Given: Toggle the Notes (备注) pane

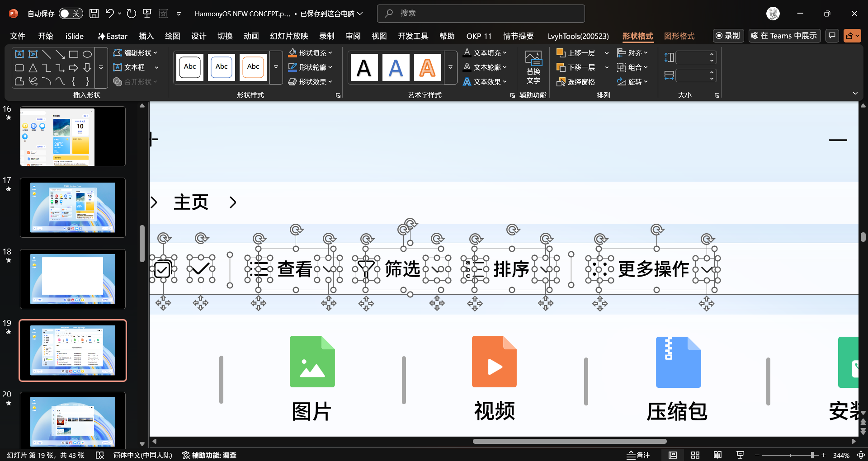Looking at the screenshot, I should (x=638, y=455).
